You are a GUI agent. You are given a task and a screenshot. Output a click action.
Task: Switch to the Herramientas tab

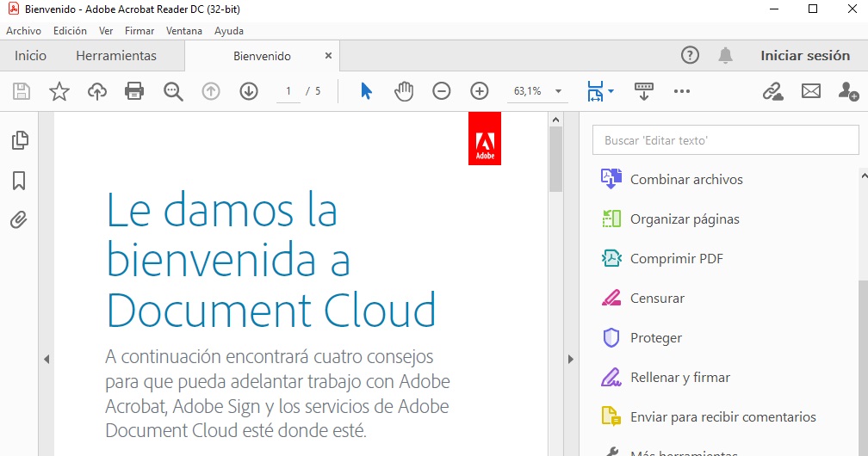tap(116, 56)
